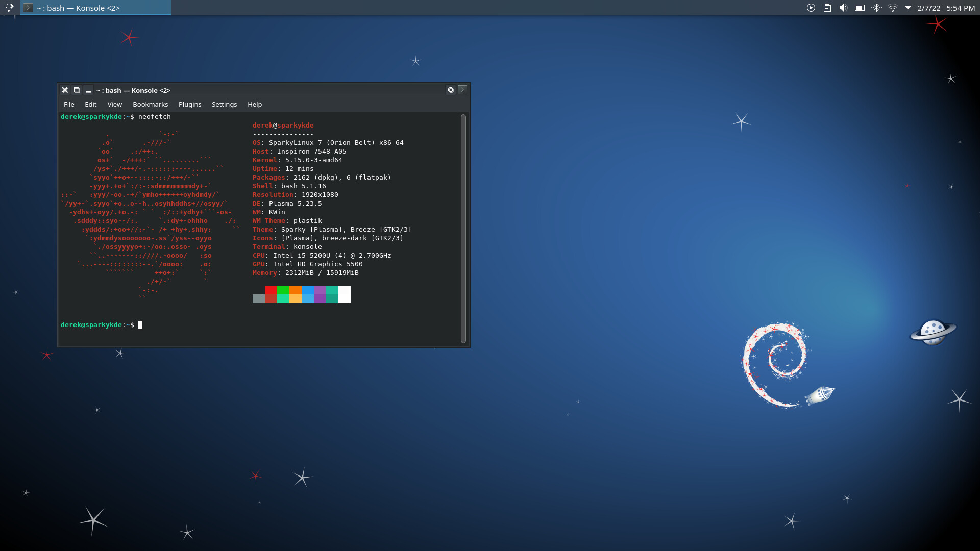
Task: Click the 'derek@sparkykde' neofetch header
Action: point(283,126)
